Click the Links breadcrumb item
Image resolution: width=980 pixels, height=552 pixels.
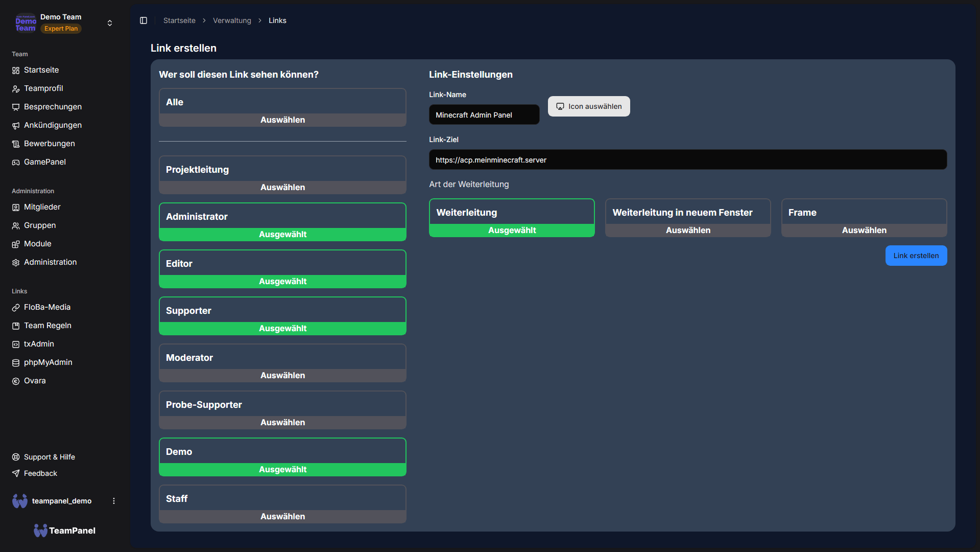tap(277, 20)
